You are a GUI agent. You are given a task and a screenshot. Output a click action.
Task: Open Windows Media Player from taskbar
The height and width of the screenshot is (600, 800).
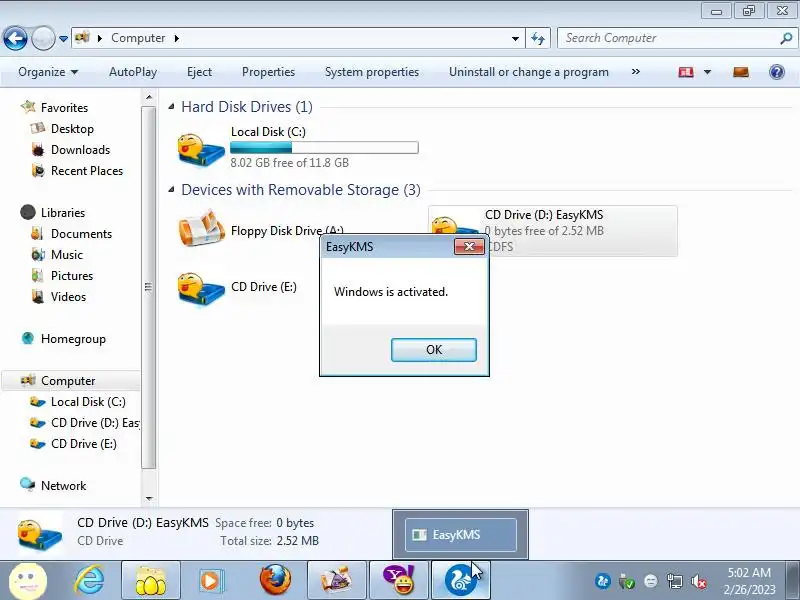(x=210, y=581)
